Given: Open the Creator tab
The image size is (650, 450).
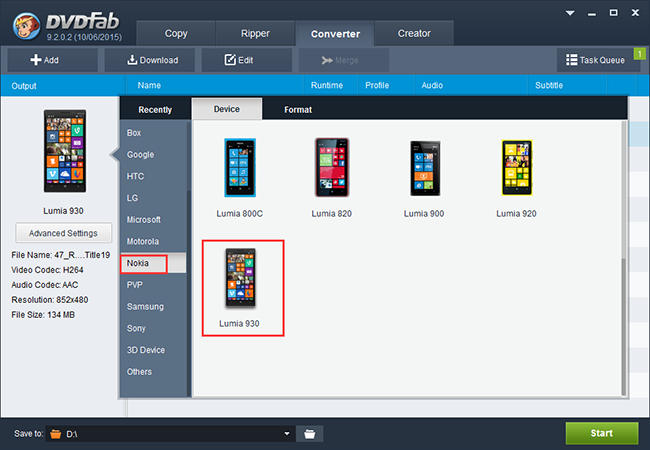Looking at the screenshot, I should [x=414, y=34].
